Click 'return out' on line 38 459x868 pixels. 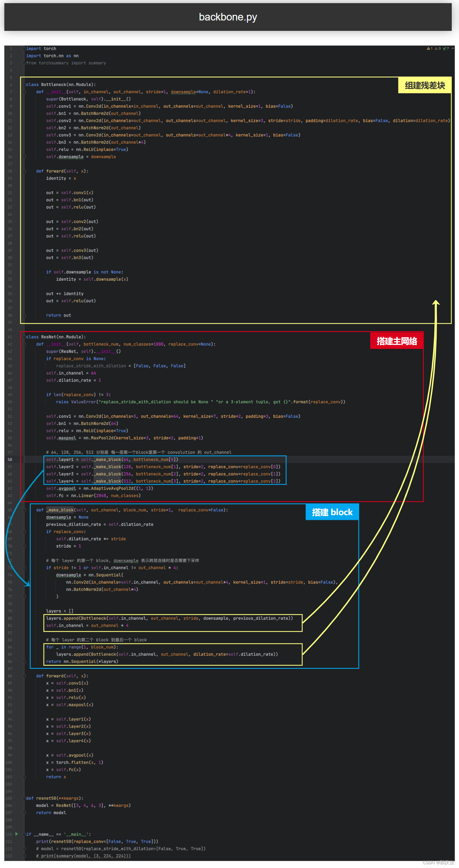click(x=59, y=315)
